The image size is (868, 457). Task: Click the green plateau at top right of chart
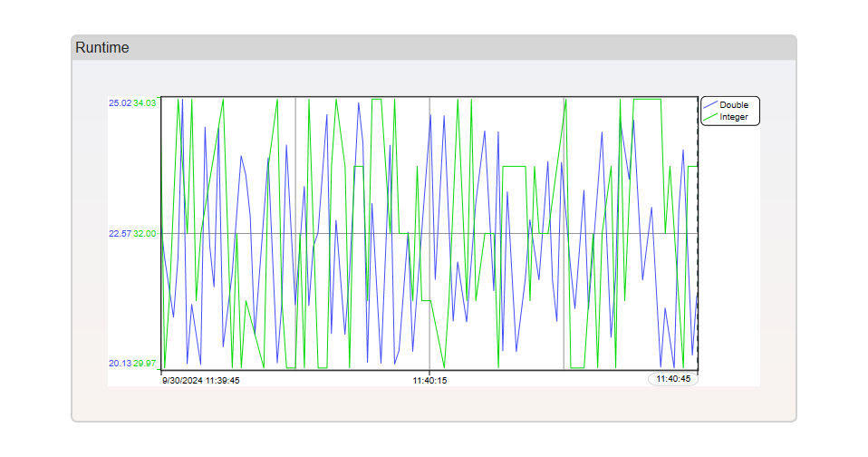click(x=647, y=100)
